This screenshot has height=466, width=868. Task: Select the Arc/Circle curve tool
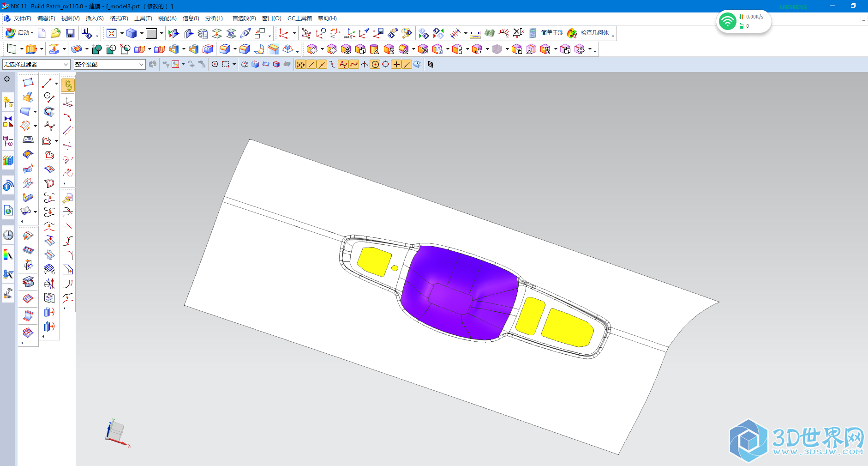click(x=49, y=97)
